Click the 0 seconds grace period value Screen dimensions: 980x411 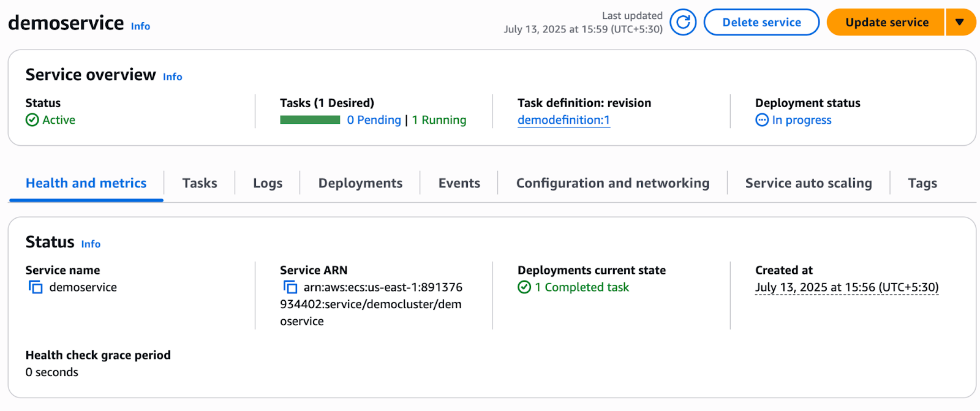click(52, 372)
